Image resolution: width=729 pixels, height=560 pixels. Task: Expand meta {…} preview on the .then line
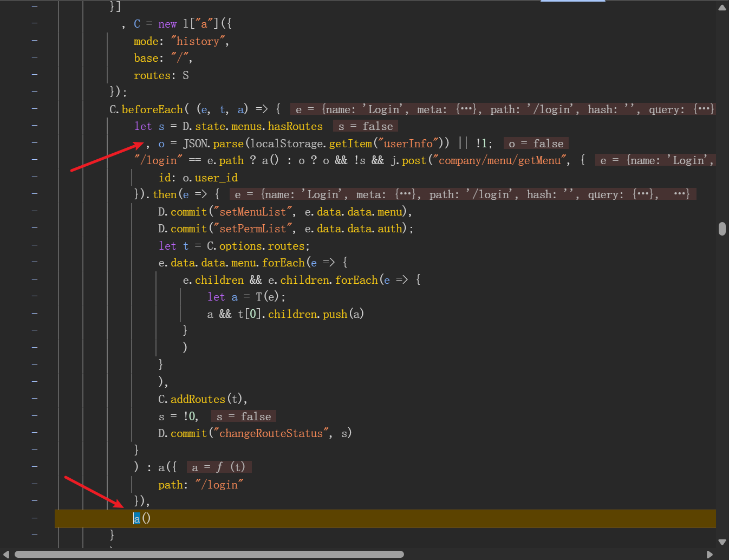click(x=405, y=194)
